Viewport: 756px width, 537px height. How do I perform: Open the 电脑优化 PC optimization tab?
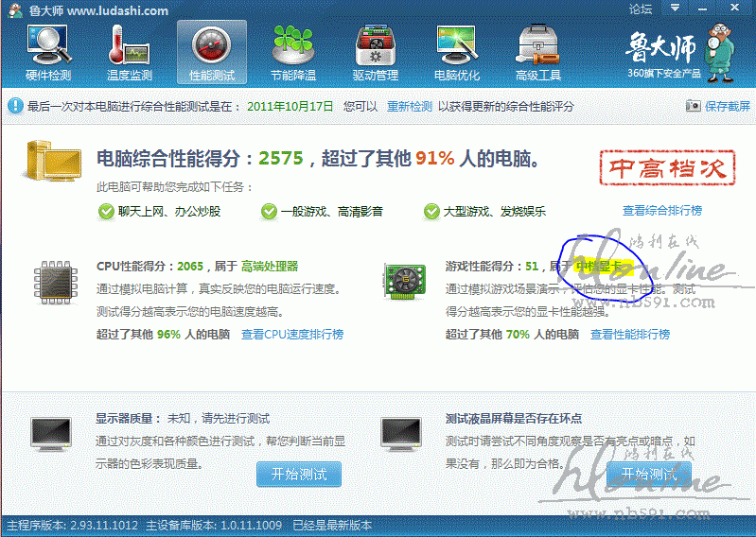(x=457, y=53)
